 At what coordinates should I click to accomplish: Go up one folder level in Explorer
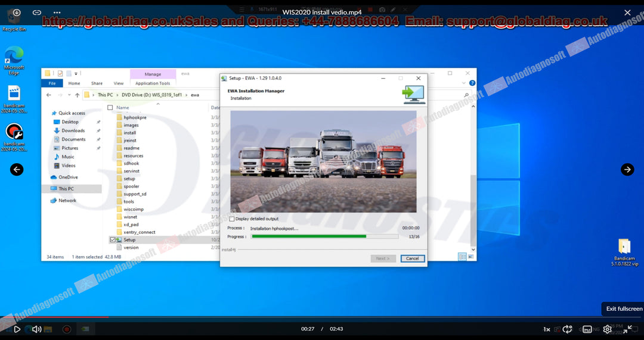coord(77,95)
